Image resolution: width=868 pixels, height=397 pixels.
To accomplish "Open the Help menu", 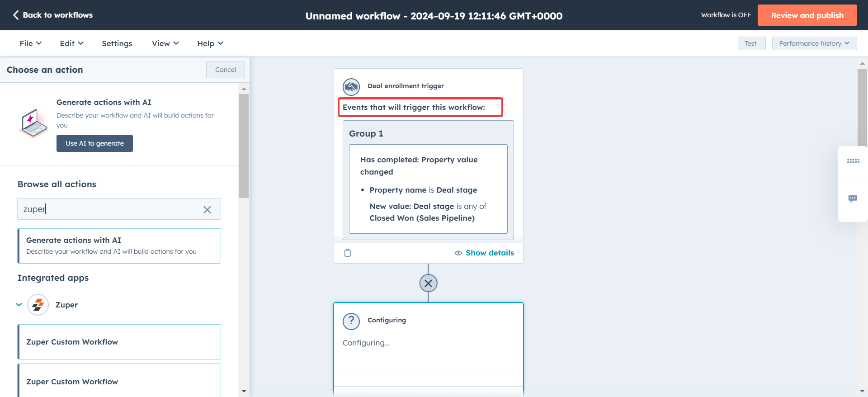I will 210,43.
